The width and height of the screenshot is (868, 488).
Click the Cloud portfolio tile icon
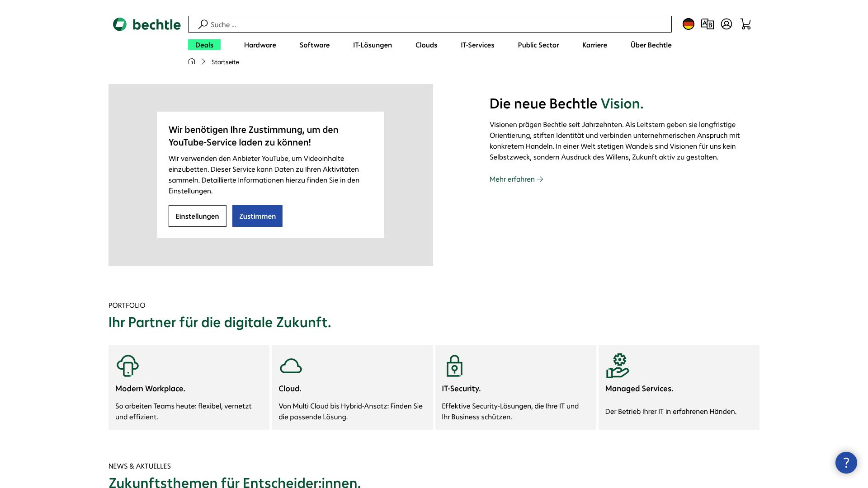291,366
